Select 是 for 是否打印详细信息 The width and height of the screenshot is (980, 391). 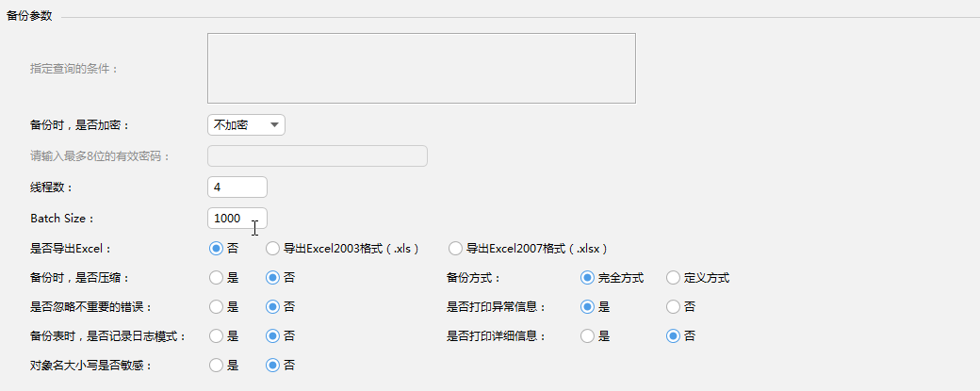(588, 335)
